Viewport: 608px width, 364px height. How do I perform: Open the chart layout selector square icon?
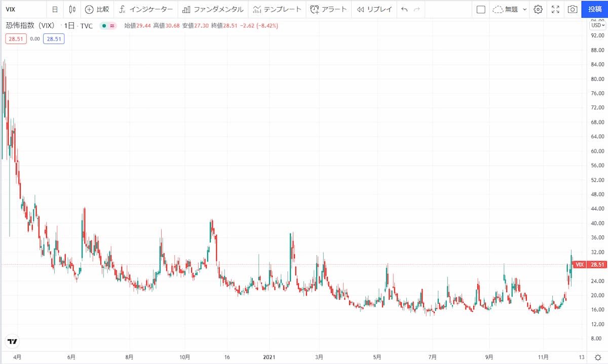pyautogui.click(x=481, y=9)
